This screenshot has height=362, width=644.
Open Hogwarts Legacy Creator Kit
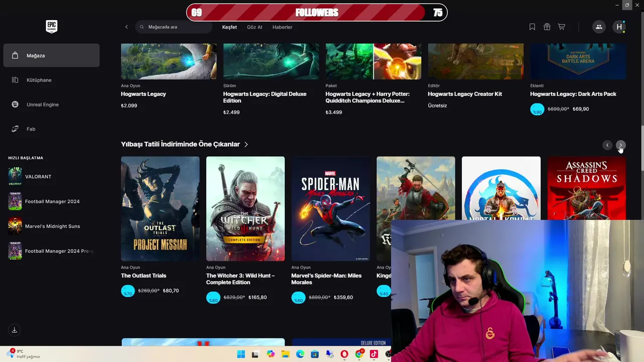click(465, 94)
